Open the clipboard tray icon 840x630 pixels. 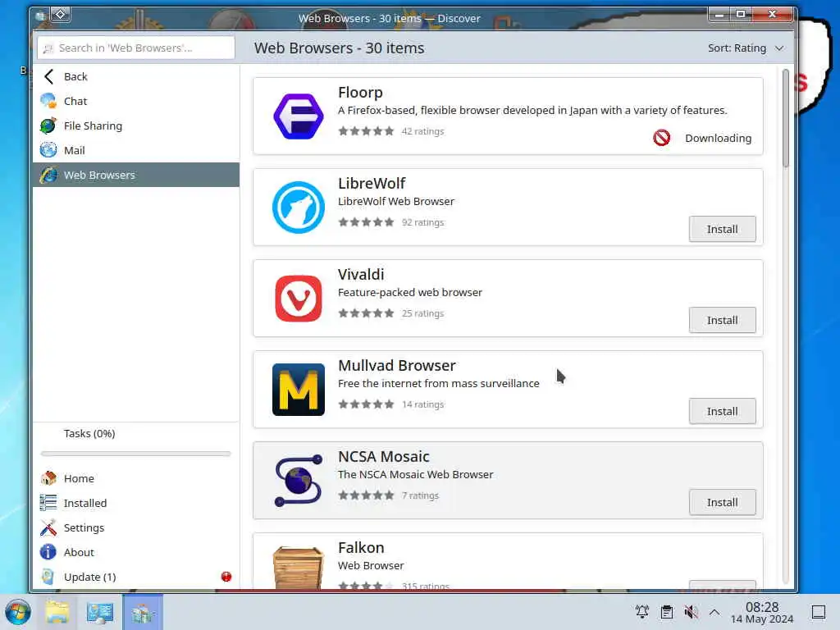tap(666, 611)
